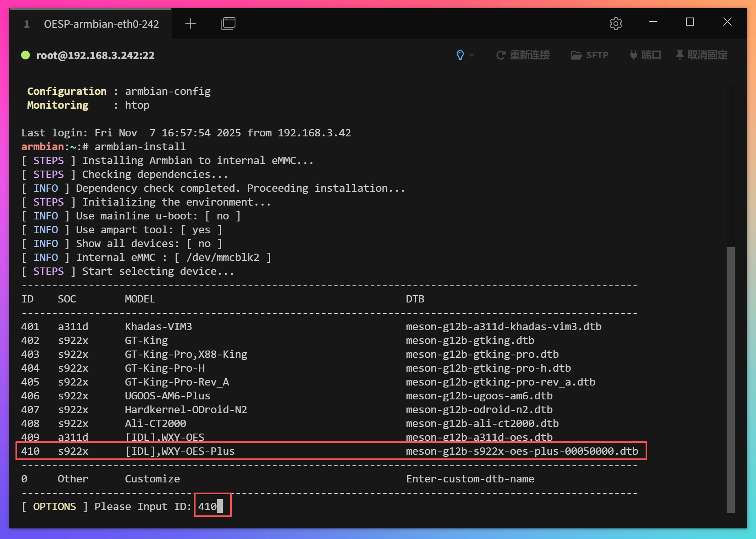Screen dimensions: 756x539
Task: Expand the dropdown arrow beside the lightbulb
Action: [x=472, y=55]
